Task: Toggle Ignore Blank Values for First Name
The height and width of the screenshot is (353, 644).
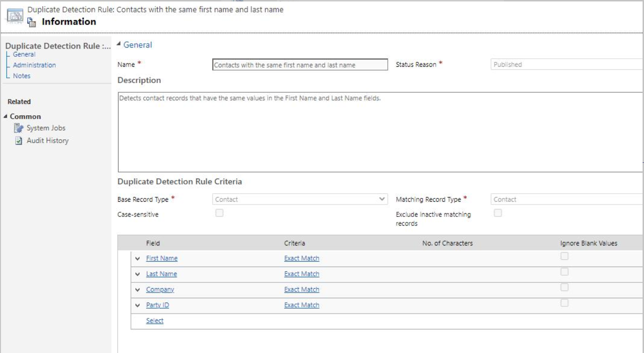Action: coord(565,256)
